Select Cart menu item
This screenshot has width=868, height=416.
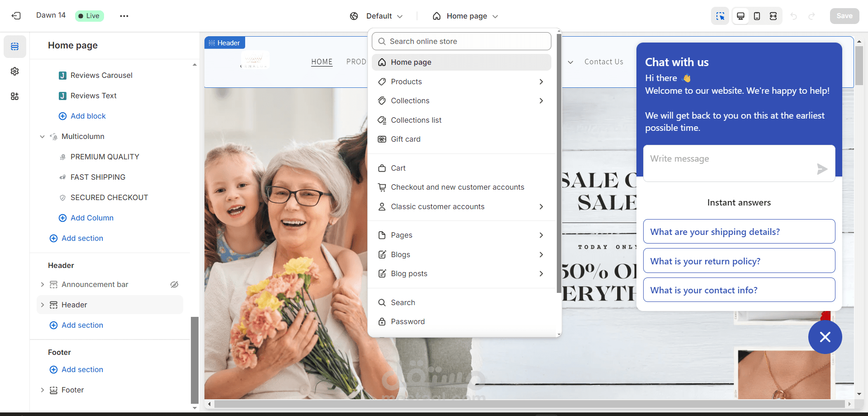tap(461, 168)
